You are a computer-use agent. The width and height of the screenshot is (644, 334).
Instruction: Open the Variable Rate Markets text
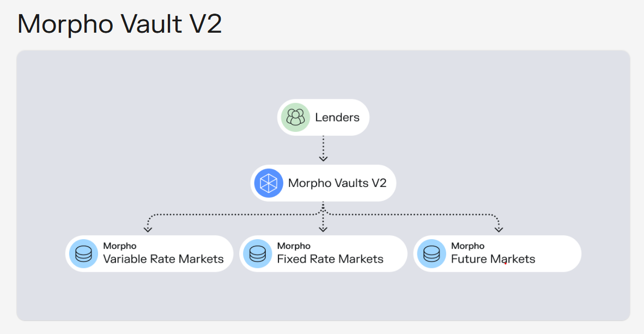tap(163, 259)
